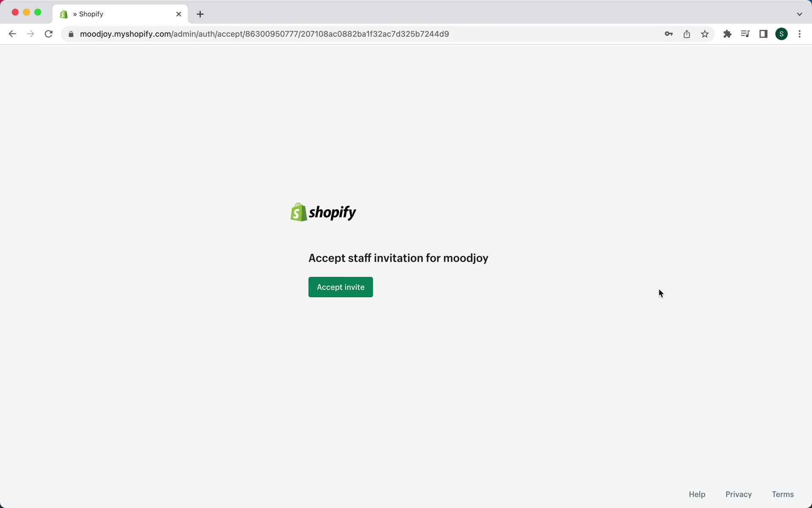Viewport: 812px width, 508px height.
Task: Expand the browser tab list chevron
Action: point(799,14)
